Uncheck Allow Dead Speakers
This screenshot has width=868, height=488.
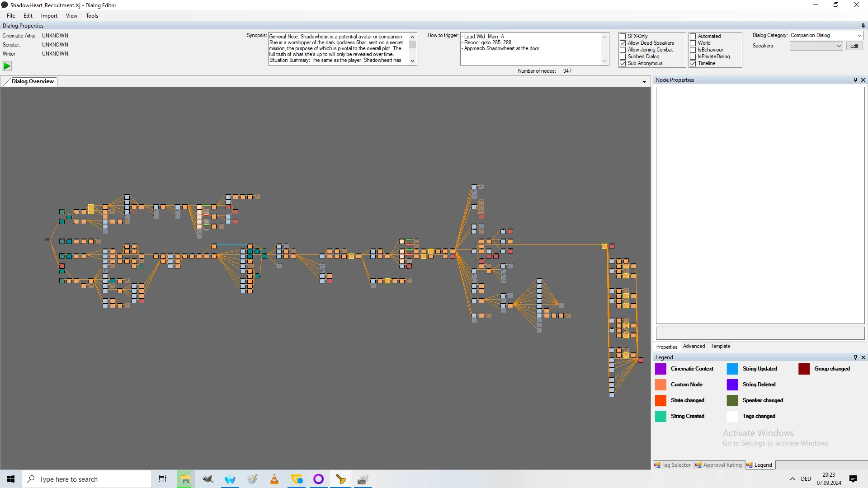coord(623,43)
